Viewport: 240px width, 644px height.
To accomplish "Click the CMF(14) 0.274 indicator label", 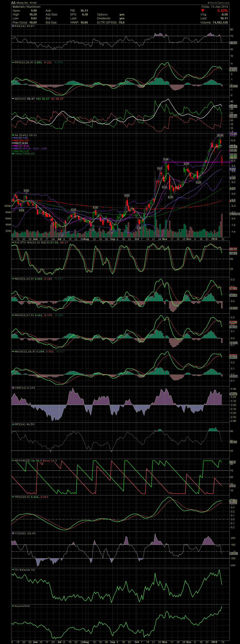I will pos(24,388).
